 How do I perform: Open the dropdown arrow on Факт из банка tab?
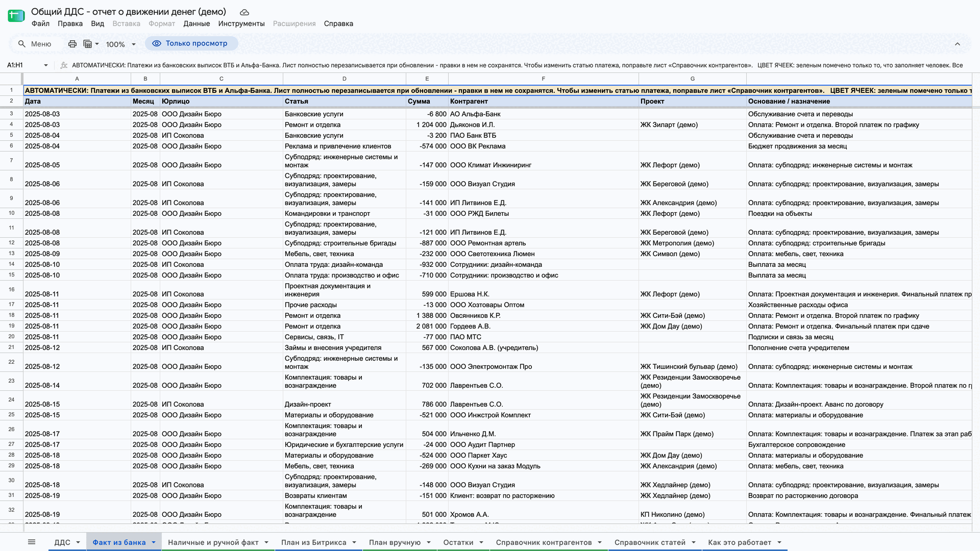tap(153, 542)
